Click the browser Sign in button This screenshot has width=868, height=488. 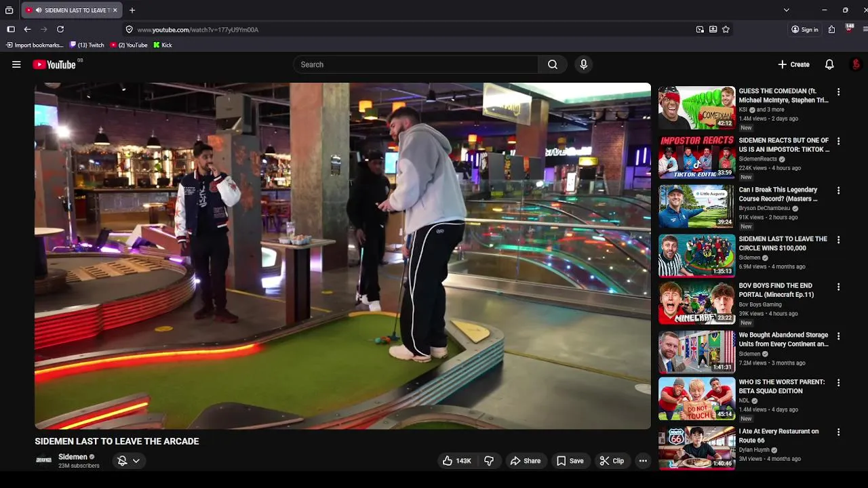pos(804,30)
